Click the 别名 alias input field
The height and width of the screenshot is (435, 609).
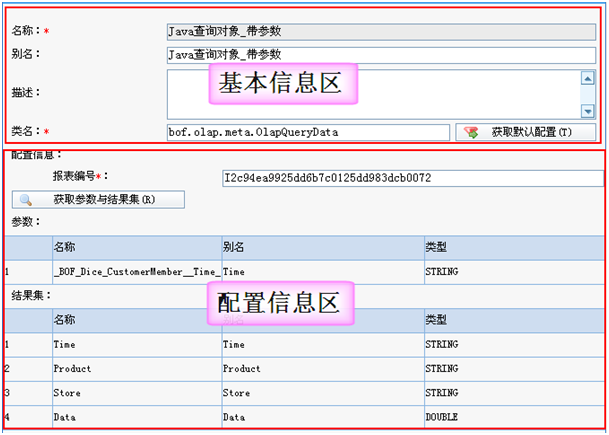click(381, 55)
